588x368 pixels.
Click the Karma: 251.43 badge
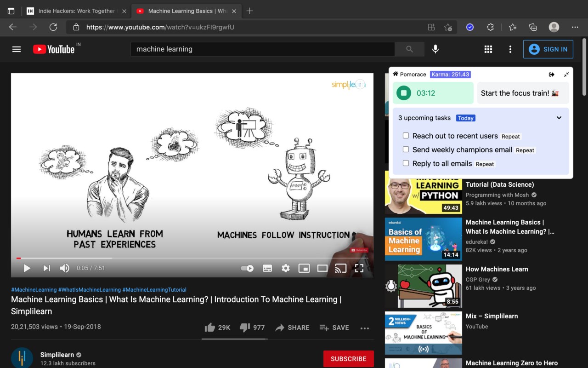pyautogui.click(x=450, y=75)
